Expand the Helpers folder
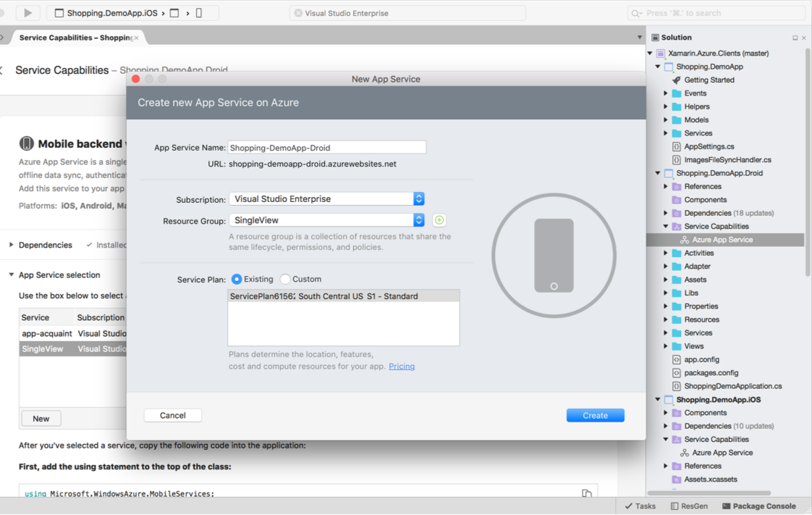The image size is (812, 515). [x=666, y=106]
